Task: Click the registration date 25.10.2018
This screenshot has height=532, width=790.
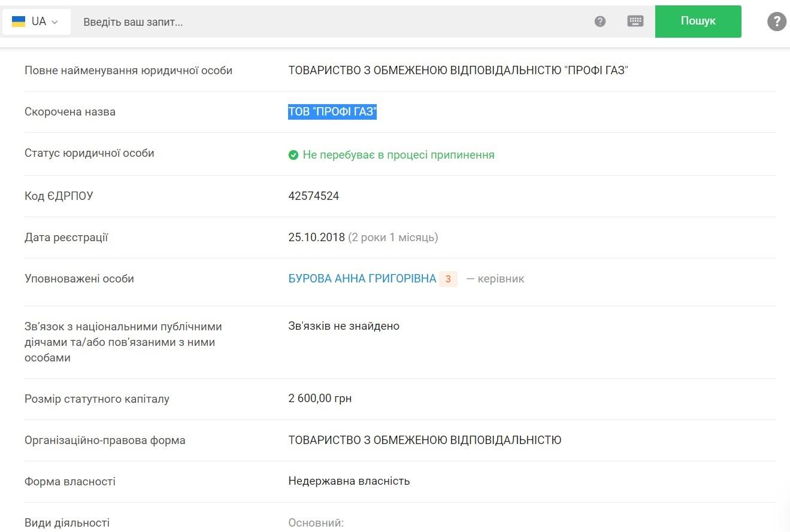Action: click(x=316, y=238)
